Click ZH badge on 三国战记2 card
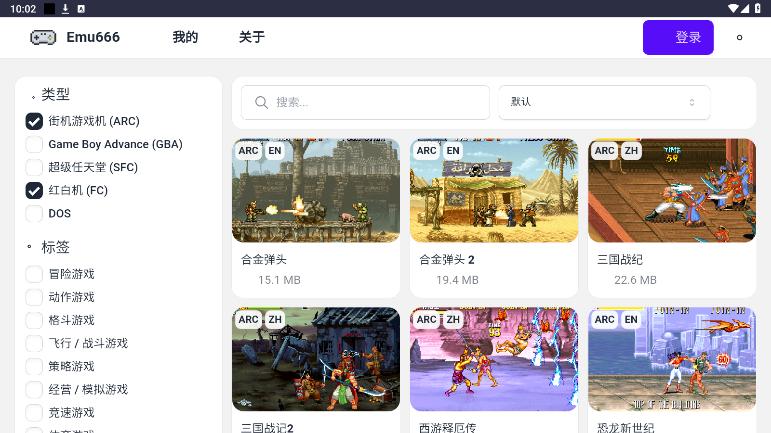771x433 pixels. click(275, 319)
